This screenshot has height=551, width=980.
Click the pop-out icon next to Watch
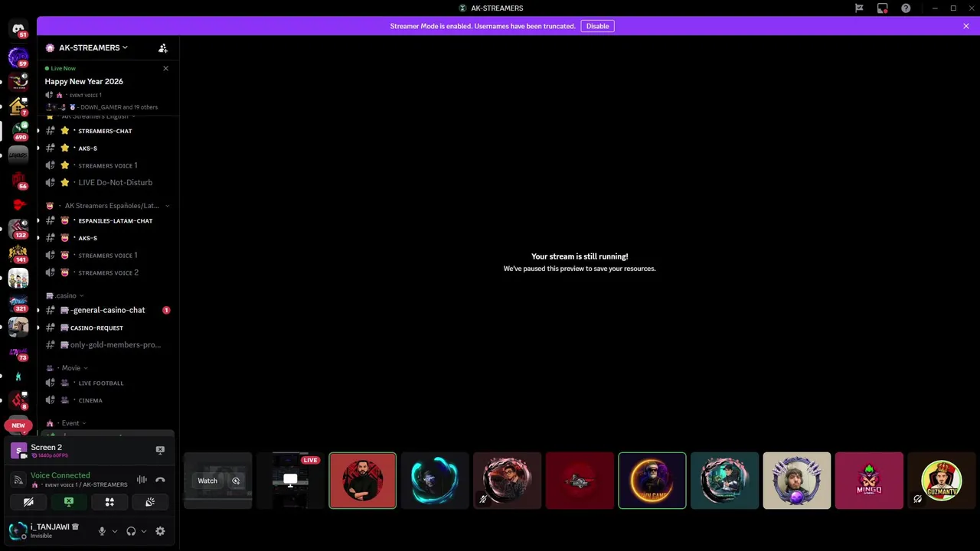click(x=236, y=481)
